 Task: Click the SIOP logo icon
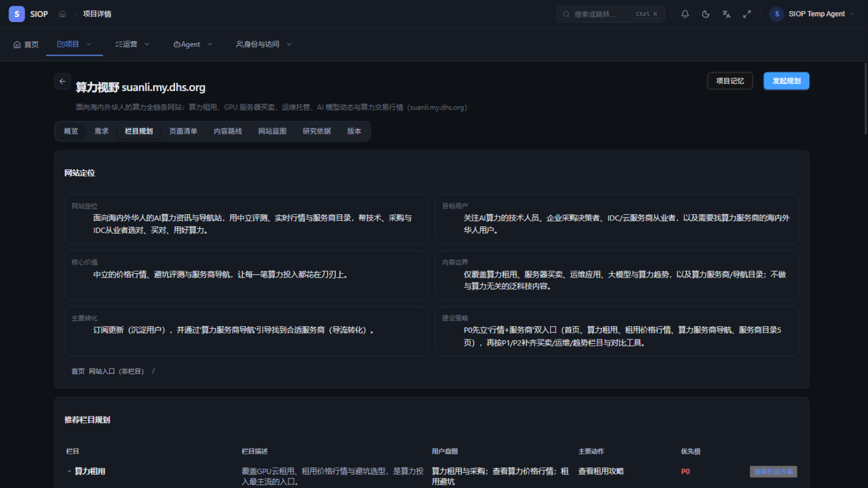[17, 14]
